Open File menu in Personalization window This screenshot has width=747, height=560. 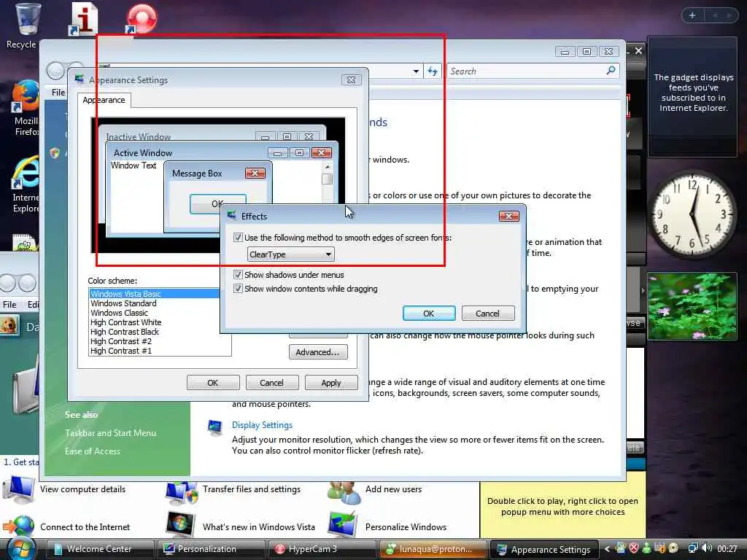[x=58, y=93]
